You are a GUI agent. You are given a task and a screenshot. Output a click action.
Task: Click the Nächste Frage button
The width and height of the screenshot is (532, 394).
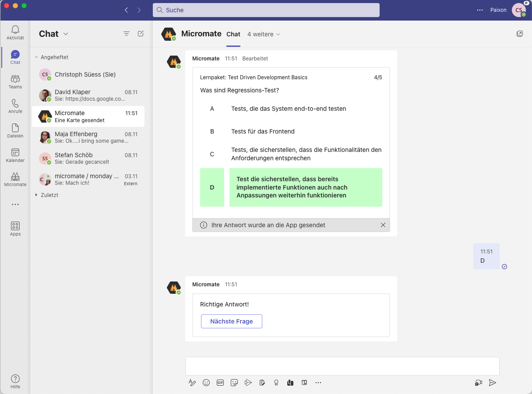point(232,321)
